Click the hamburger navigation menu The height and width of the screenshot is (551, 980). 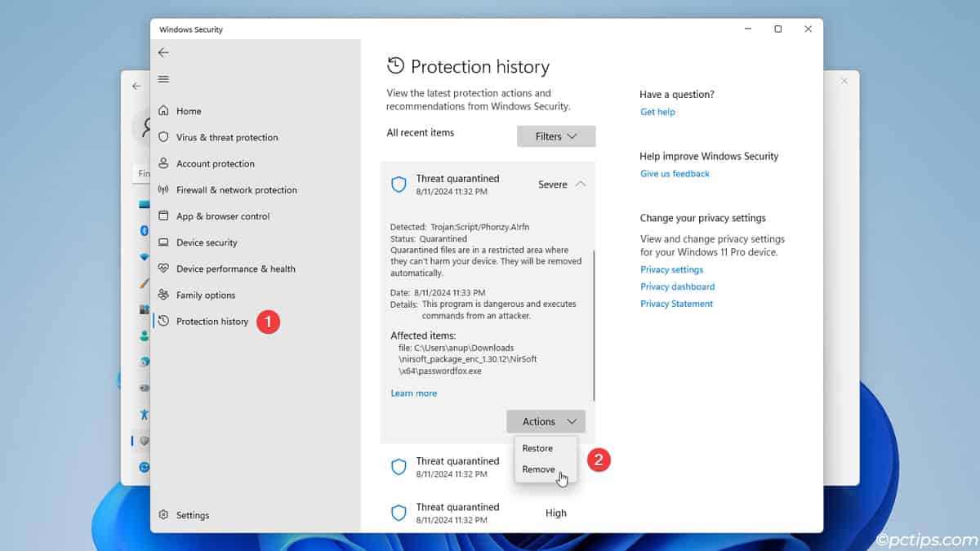click(x=163, y=79)
